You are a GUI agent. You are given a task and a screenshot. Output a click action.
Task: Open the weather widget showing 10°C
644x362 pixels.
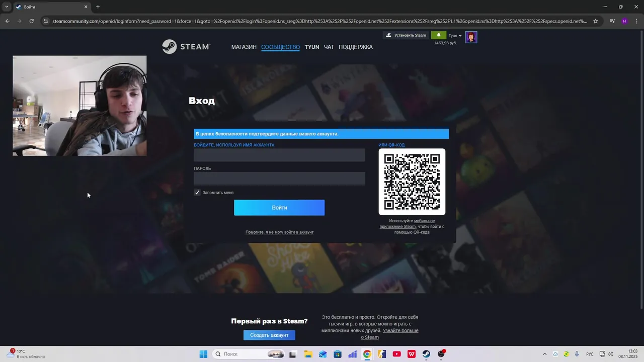[25, 354]
